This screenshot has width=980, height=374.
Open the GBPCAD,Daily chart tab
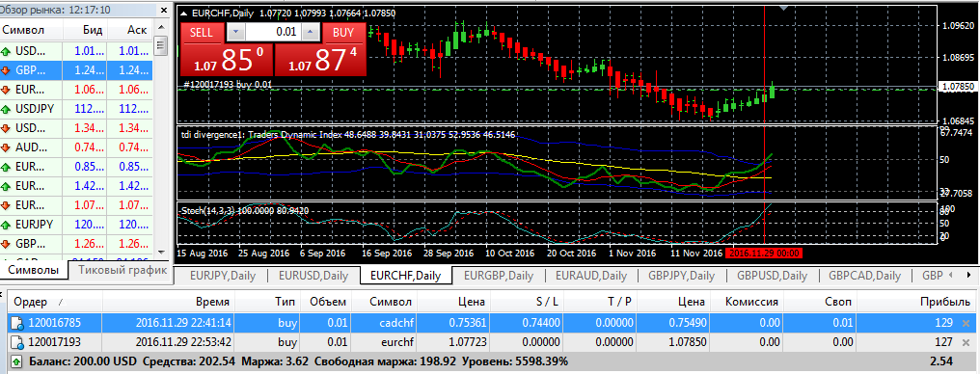(864, 276)
